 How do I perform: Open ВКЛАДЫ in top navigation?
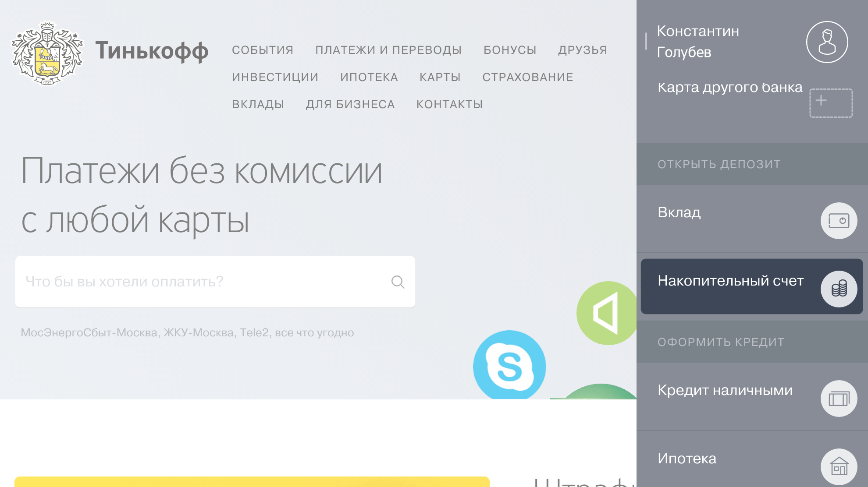[258, 104]
